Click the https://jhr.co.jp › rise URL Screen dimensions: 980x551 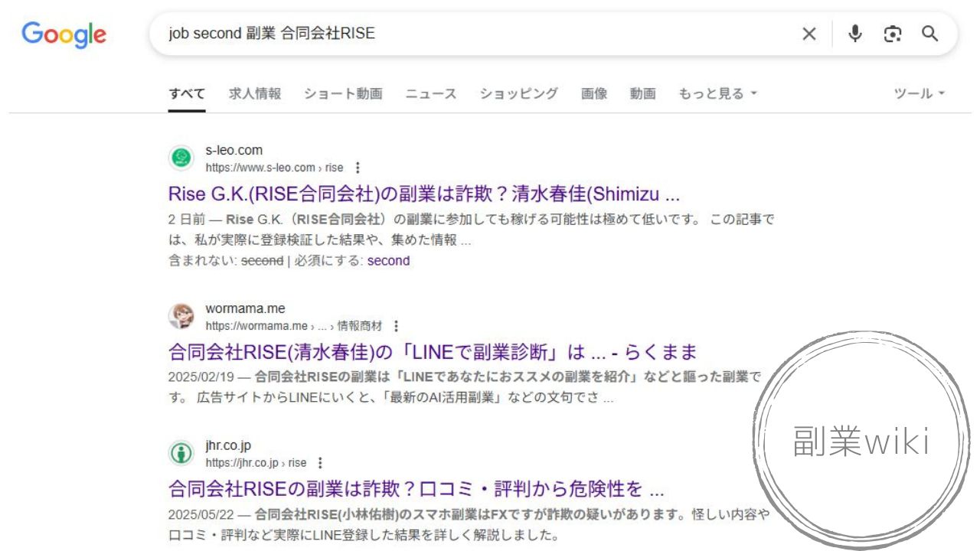[256, 463]
